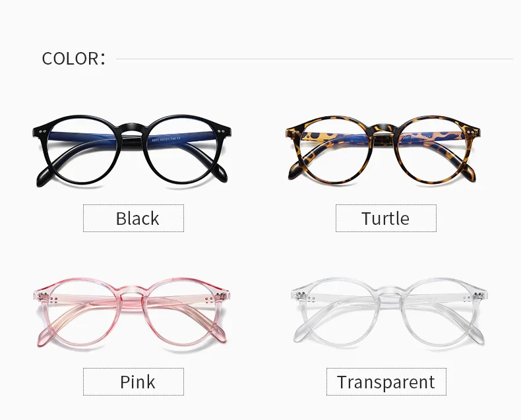Click the pink translucent glasses image
521x420 pixels.
[x=132, y=314]
